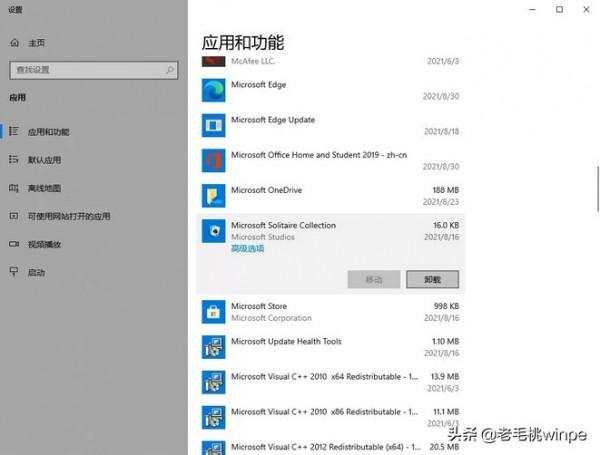The width and height of the screenshot is (600, 455).
Task: Click the 视频播放 camera icon
Action: click(x=14, y=244)
